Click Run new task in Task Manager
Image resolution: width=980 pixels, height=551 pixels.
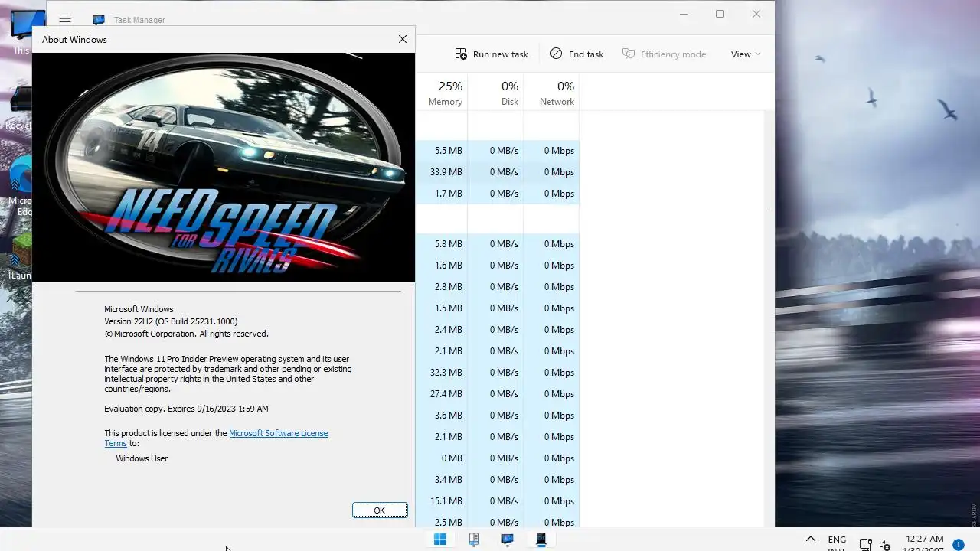click(x=492, y=54)
